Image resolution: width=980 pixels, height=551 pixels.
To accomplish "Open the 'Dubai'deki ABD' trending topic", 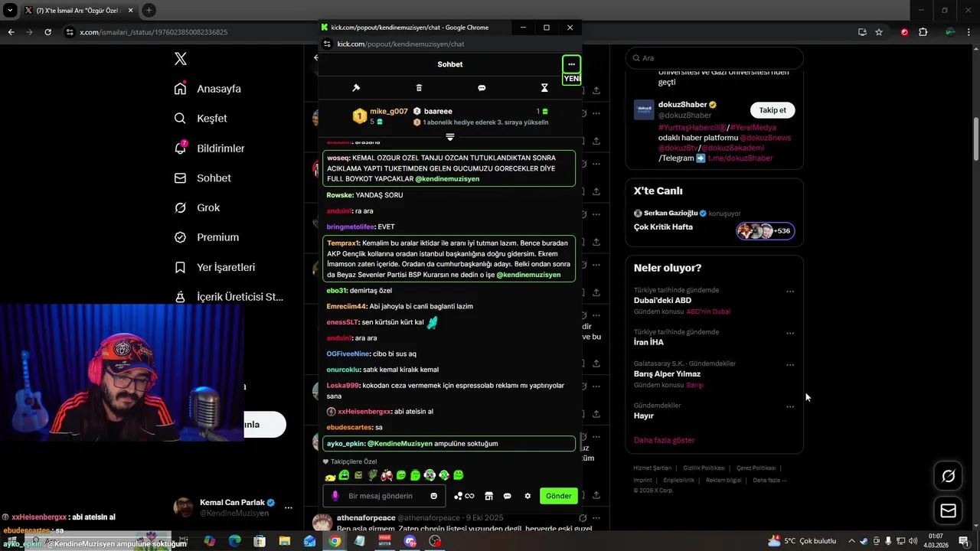I will [662, 301].
